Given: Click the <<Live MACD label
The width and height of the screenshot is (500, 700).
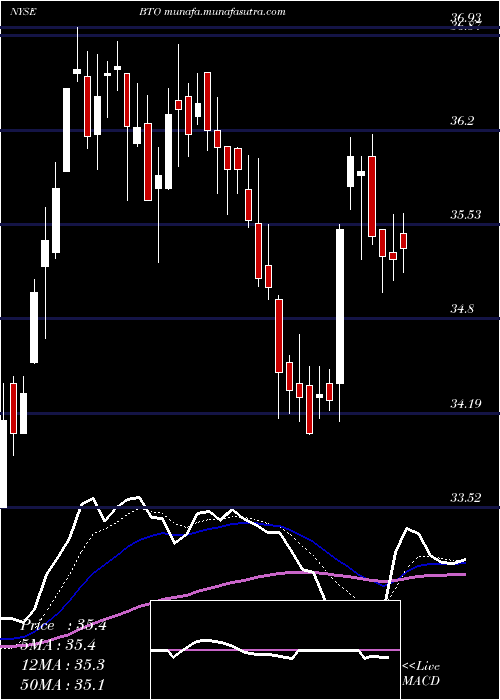Looking at the screenshot, I should tap(421, 674).
